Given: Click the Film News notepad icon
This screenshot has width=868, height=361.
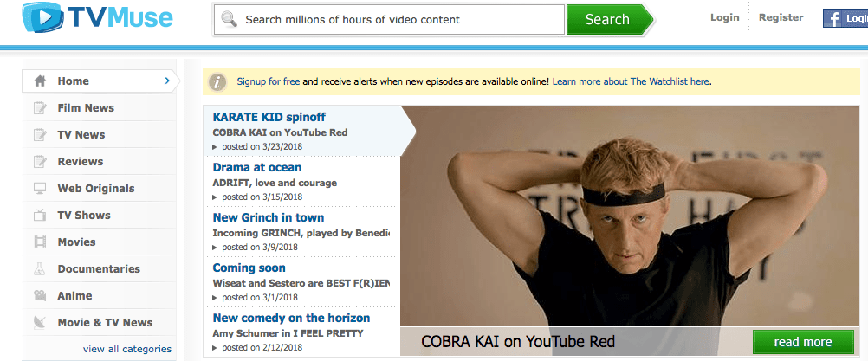Looking at the screenshot, I should click(x=40, y=108).
